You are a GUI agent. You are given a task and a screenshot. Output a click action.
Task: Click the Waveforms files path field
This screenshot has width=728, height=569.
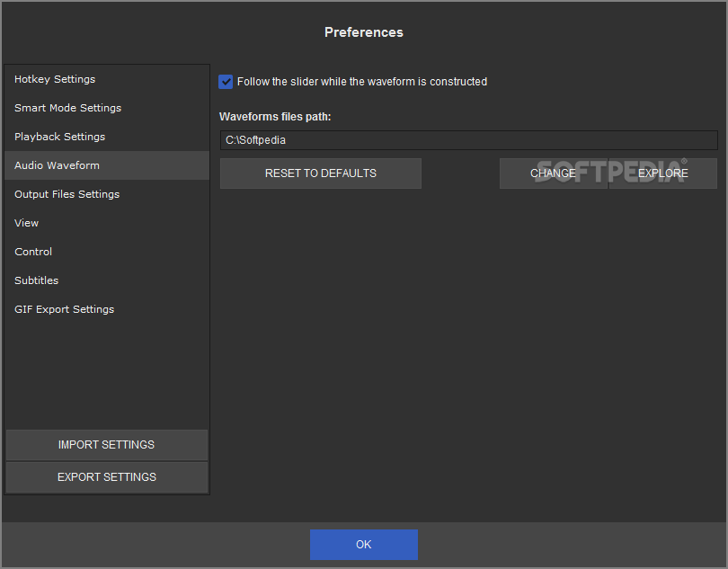point(469,140)
